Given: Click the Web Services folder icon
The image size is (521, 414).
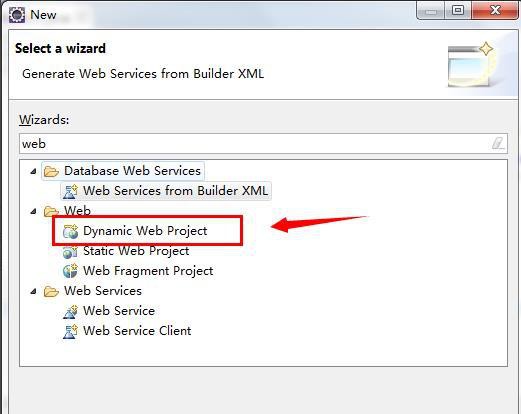Looking at the screenshot, I should (51, 291).
